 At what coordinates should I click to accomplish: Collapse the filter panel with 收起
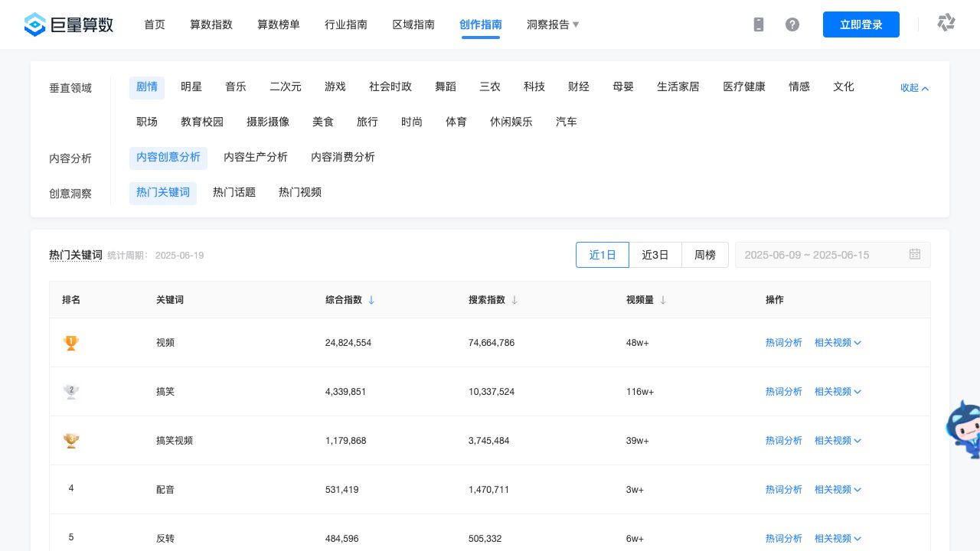pos(914,88)
